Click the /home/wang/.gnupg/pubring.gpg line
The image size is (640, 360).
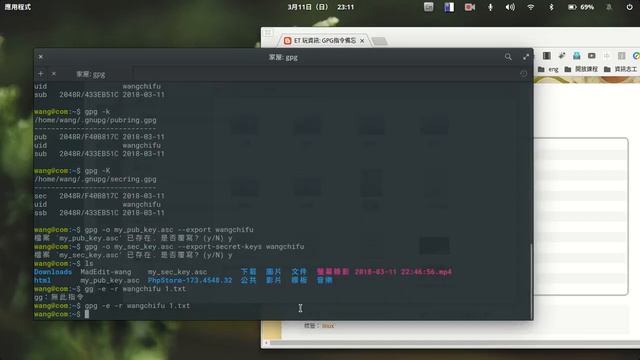point(95,120)
